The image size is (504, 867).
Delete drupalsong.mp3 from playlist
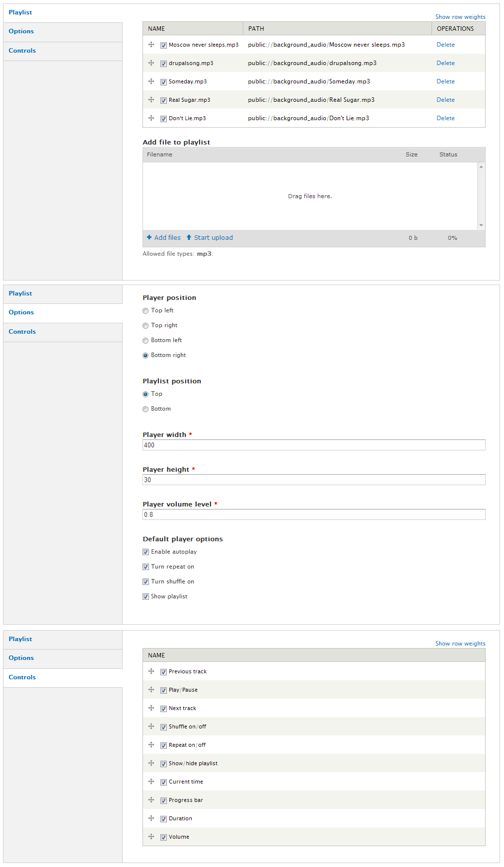445,63
